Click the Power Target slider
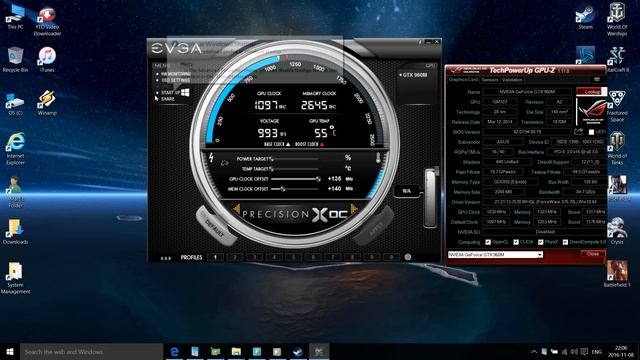 coord(295,159)
